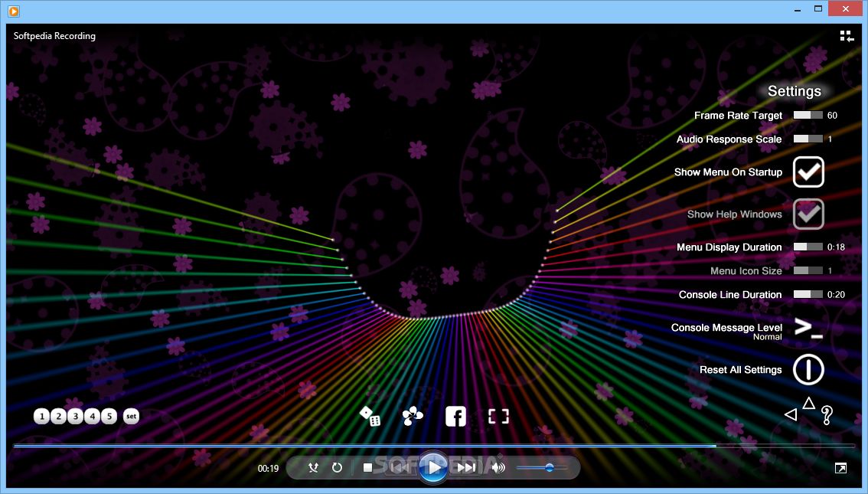Click the up-pointing triangle menu arrow
868x494 pixels.
[x=809, y=403]
